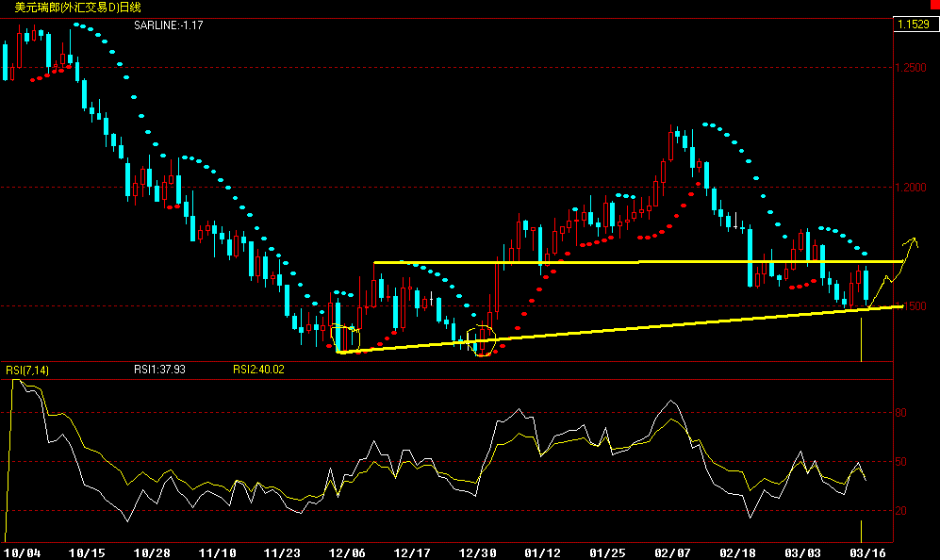Click the 1.2000 price axis label
The image size is (940, 560).
pyautogui.click(x=911, y=187)
